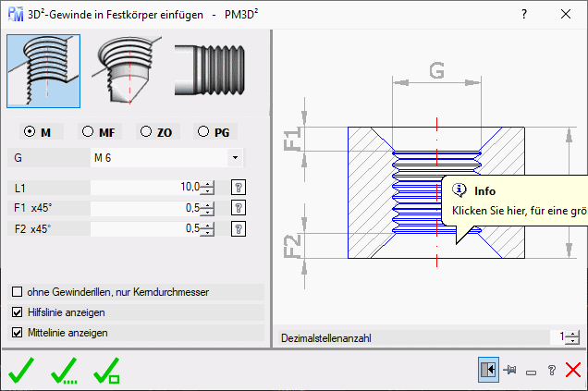This screenshot has width=588, height=391.
Task: Click the F1 x45° value input field
Action: (148, 208)
